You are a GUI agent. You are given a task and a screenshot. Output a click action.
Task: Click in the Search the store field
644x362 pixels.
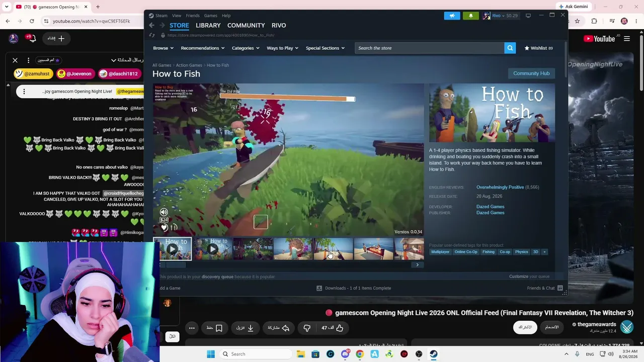(430, 48)
